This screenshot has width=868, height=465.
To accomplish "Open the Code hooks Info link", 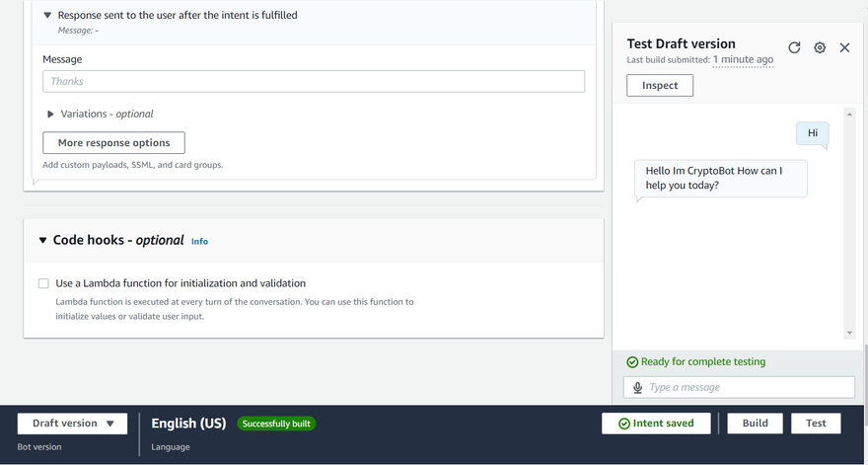I will pyautogui.click(x=199, y=241).
